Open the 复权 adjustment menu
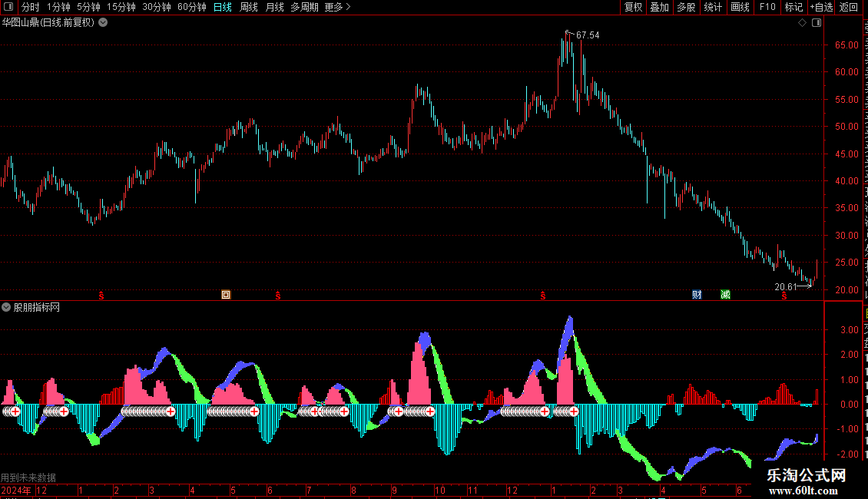The height and width of the screenshot is (499, 868). [633, 7]
